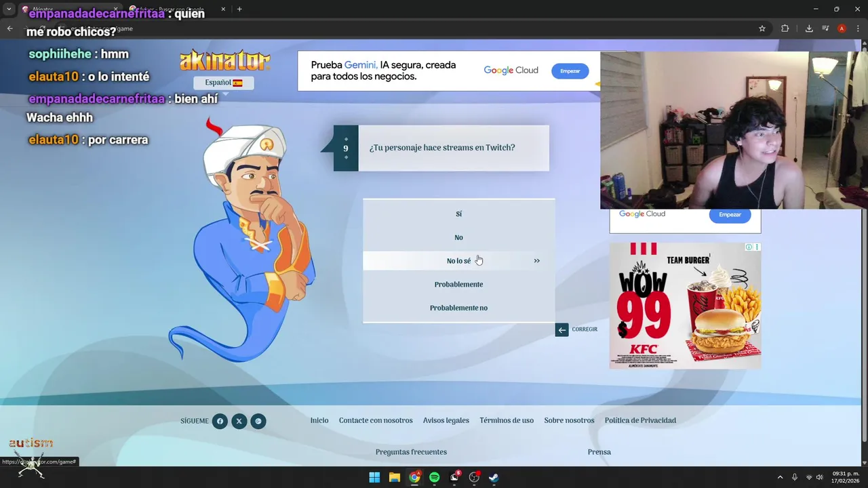Image resolution: width=868 pixels, height=488 pixels.
Task: Open 'Política de Privacidad' link
Action: tap(640, 420)
